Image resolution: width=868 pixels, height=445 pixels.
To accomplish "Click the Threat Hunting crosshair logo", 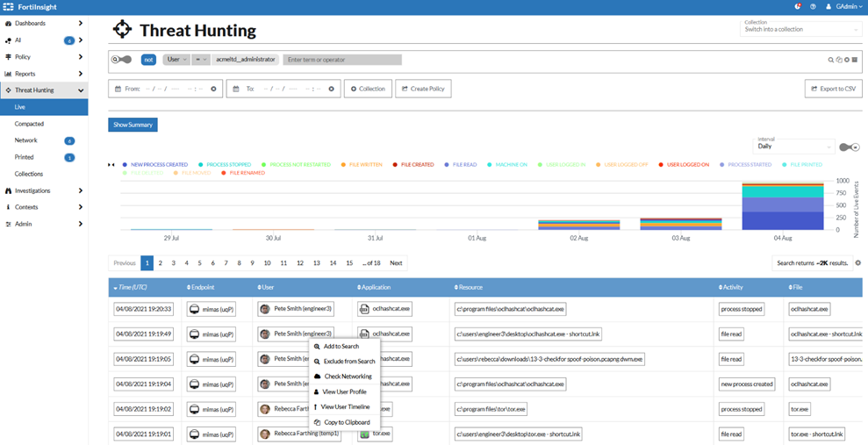I will pyautogui.click(x=122, y=30).
